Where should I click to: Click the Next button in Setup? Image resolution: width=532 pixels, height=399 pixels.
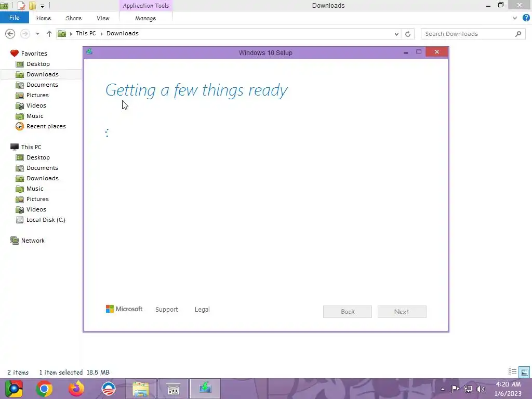(402, 312)
